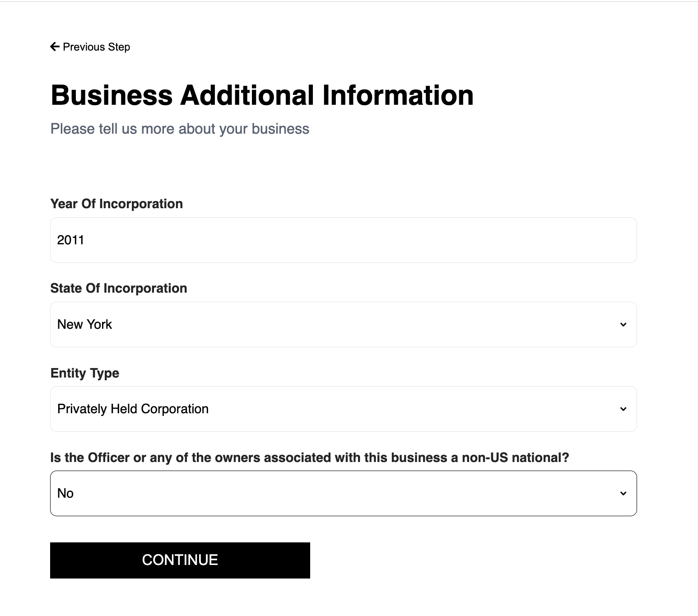The image size is (698, 616).
Task: Go back via Previous Step link
Action: [x=96, y=47]
